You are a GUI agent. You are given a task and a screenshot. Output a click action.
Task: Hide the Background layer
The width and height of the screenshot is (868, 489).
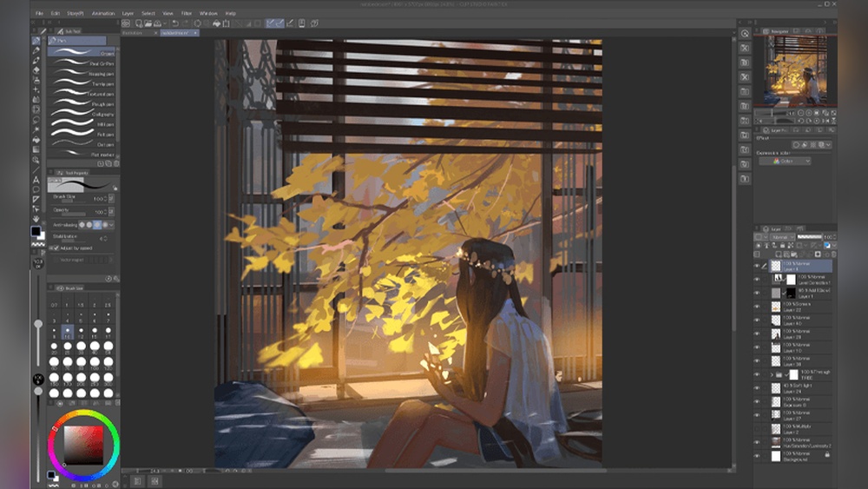757,456
